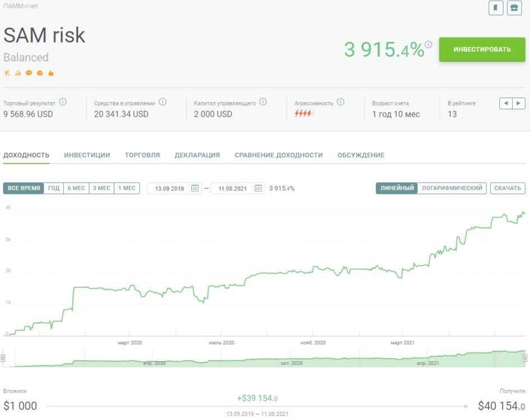Viewport: 530px width, 420px height.
Task: Click the +$39 154.0 profit value
Action: point(257,398)
